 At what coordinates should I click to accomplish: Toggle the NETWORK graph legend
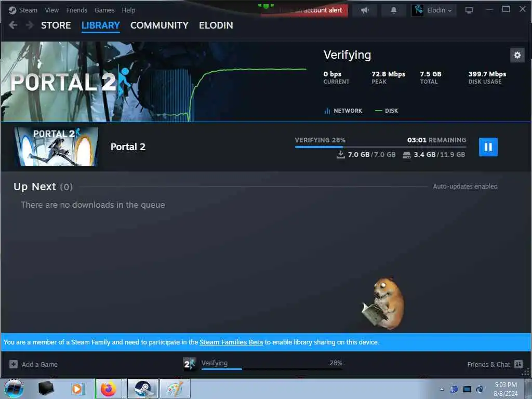pos(343,111)
